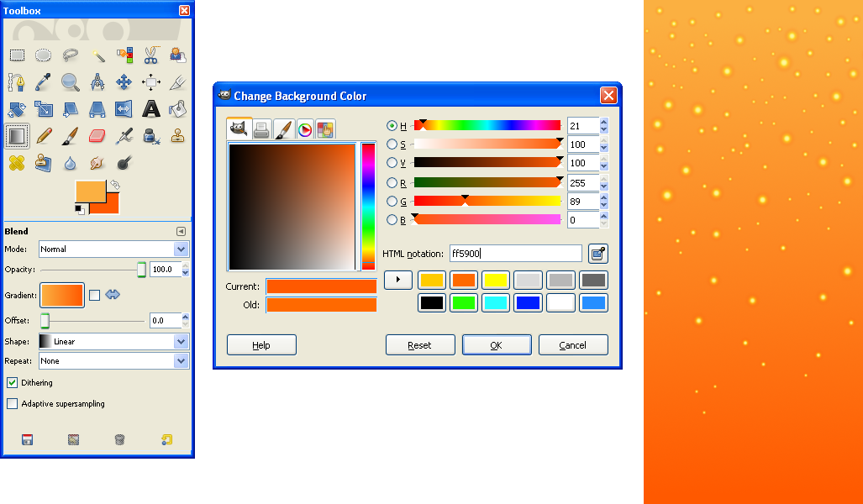Select the Smudge tool
The image size is (863, 504).
[97, 163]
